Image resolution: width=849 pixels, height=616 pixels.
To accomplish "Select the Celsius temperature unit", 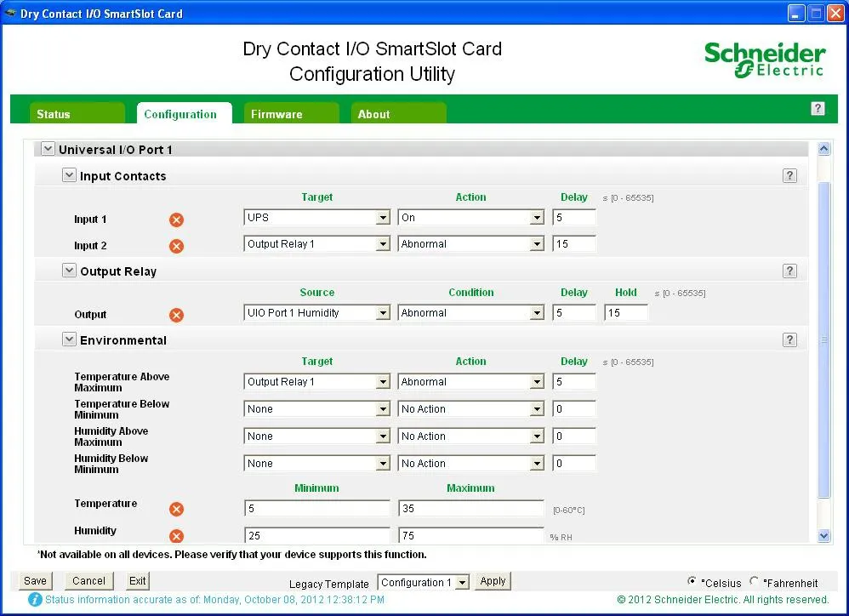I will point(692,581).
